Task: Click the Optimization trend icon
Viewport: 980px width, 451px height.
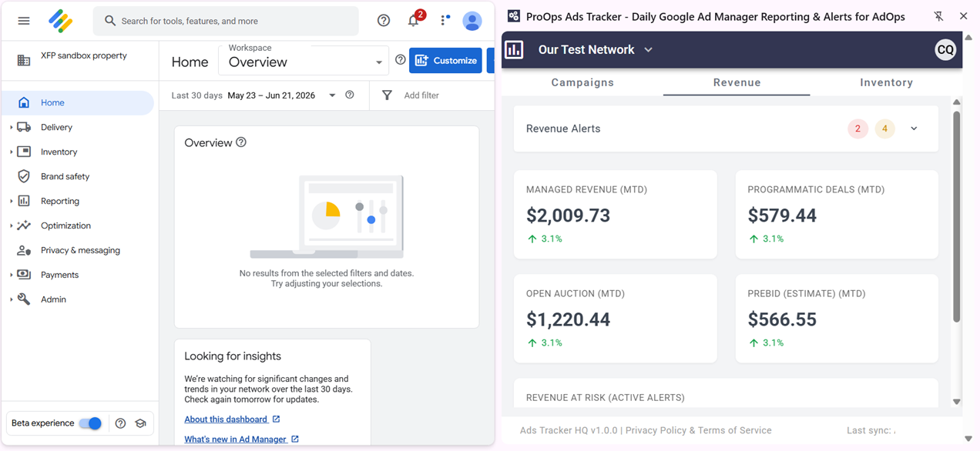Action: 24,225
